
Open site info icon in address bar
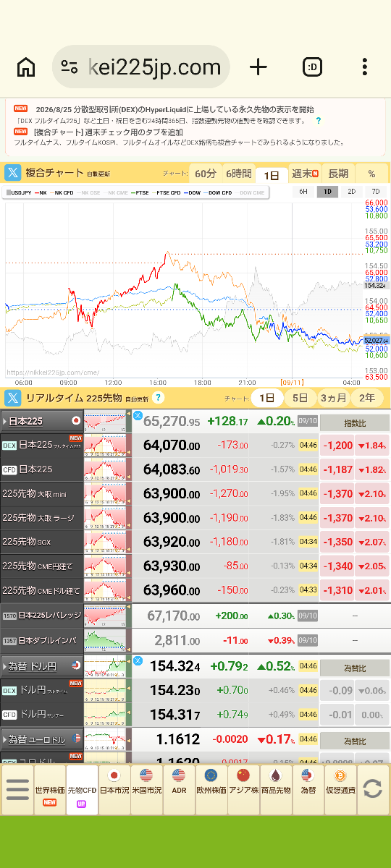click(x=70, y=67)
